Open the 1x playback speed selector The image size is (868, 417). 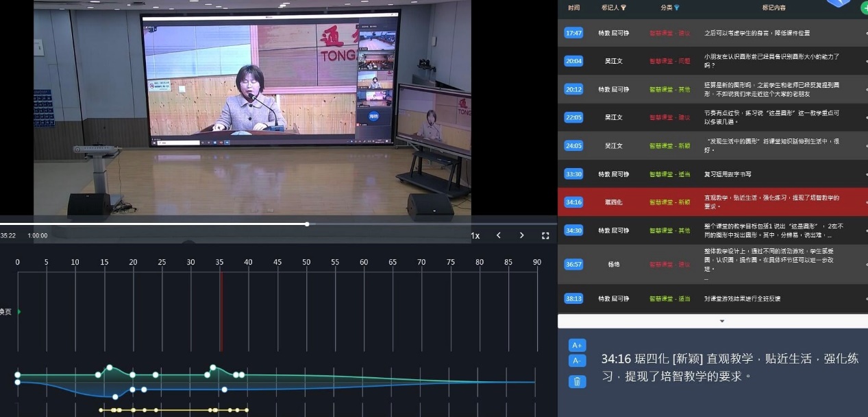pyautogui.click(x=475, y=235)
